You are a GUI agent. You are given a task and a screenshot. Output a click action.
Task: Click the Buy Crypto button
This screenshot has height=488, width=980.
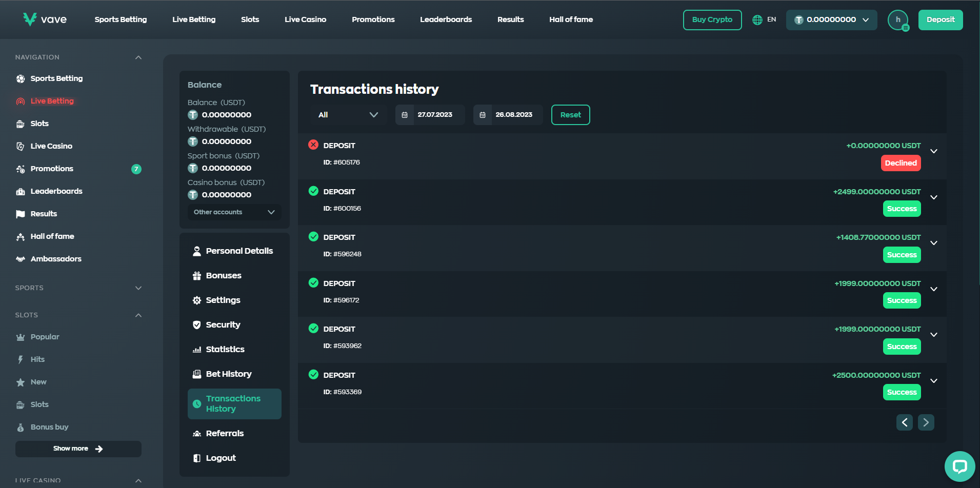point(712,20)
